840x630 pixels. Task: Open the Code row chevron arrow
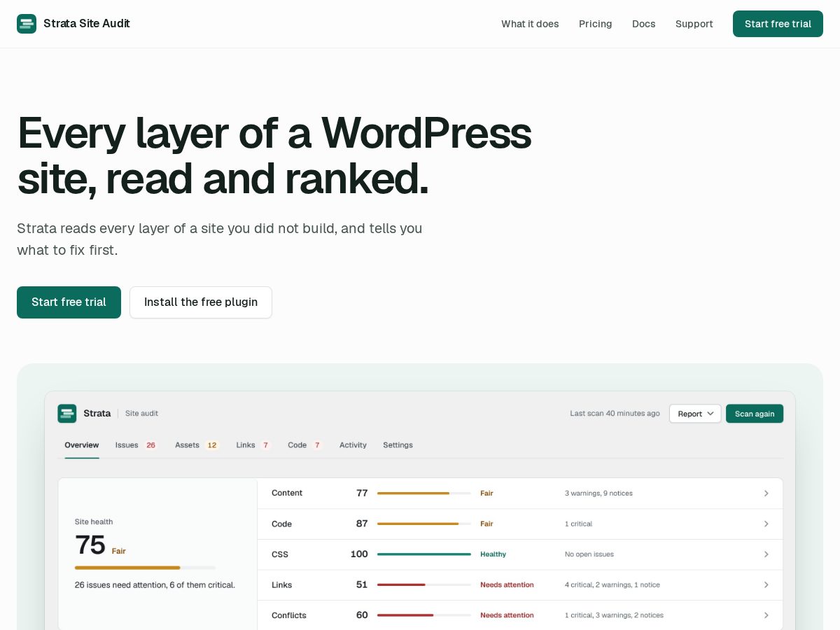click(x=766, y=524)
